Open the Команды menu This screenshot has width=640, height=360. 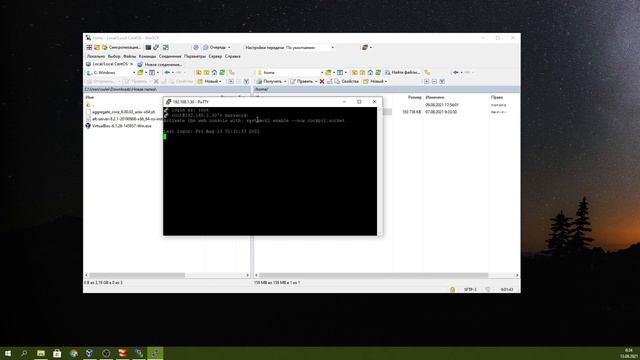pyautogui.click(x=147, y=56)
